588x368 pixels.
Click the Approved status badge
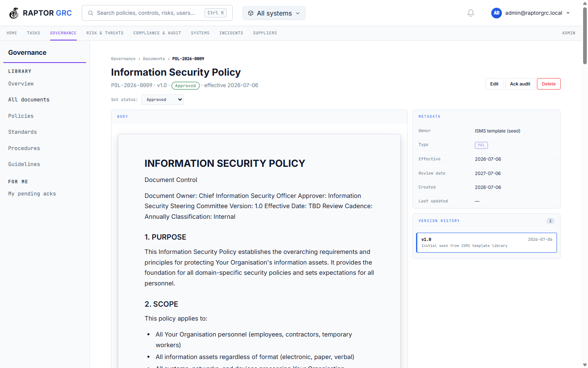(185, 86)
